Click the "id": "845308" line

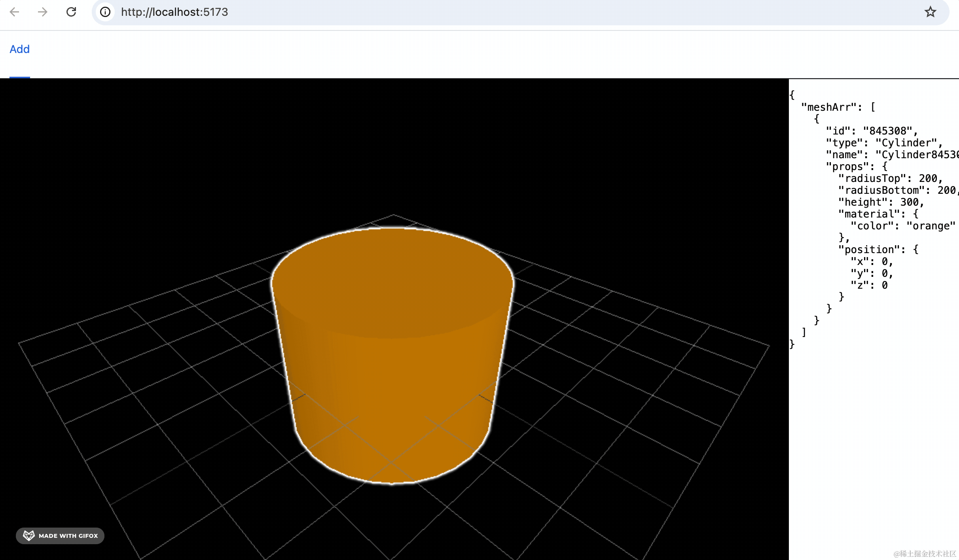point(872,131)
